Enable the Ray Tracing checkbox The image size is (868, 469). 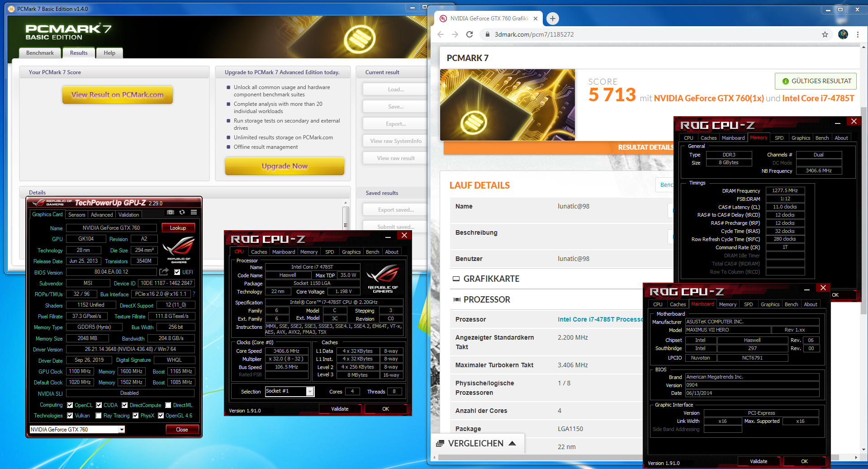[x=99, y=416]
